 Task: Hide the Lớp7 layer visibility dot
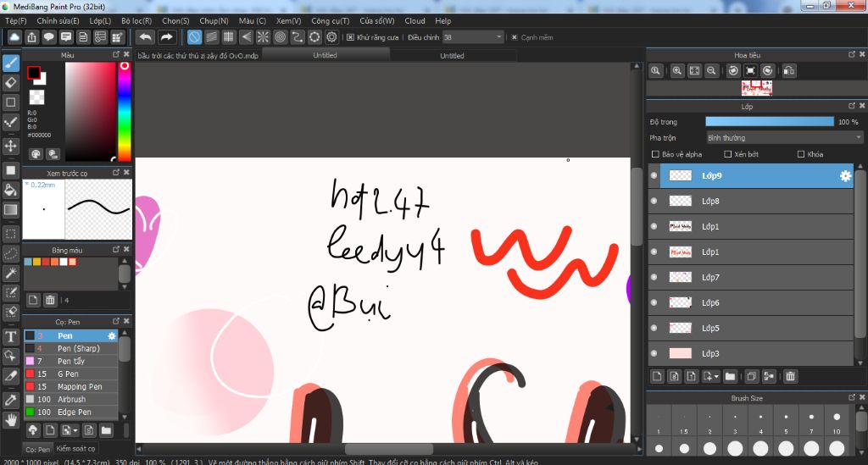pyautogui.click(x=654, y=278)
